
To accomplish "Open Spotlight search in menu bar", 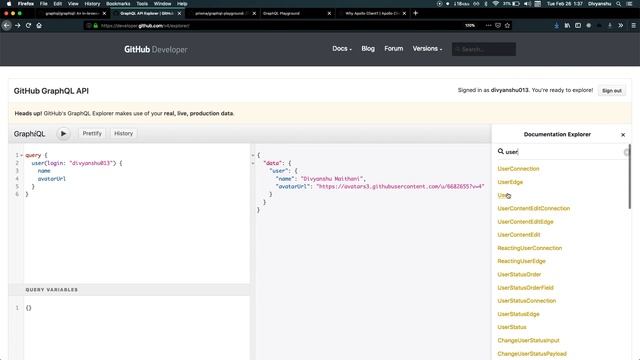I will (619, 4).
